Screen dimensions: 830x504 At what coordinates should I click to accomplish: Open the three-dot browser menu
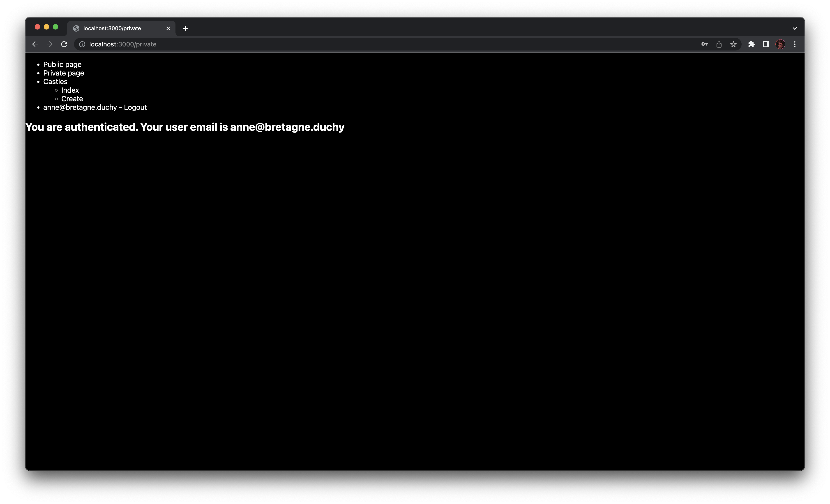click(795, 44)
